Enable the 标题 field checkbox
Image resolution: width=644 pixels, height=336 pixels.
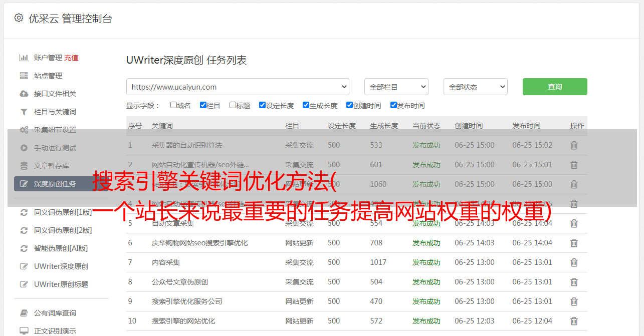[x=233, y=105]
